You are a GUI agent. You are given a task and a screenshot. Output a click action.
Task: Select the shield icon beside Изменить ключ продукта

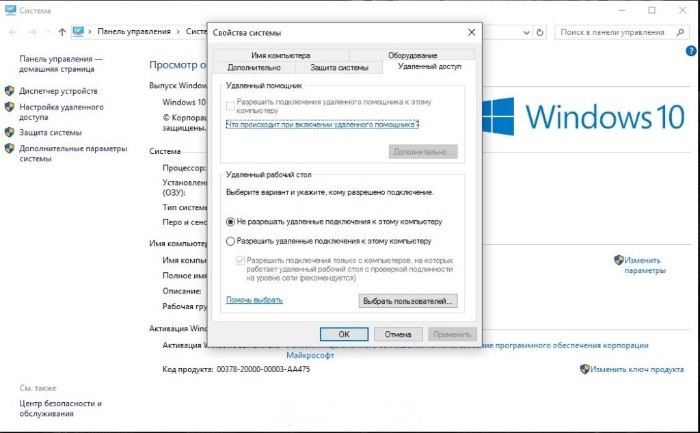[x=584, y=369]
